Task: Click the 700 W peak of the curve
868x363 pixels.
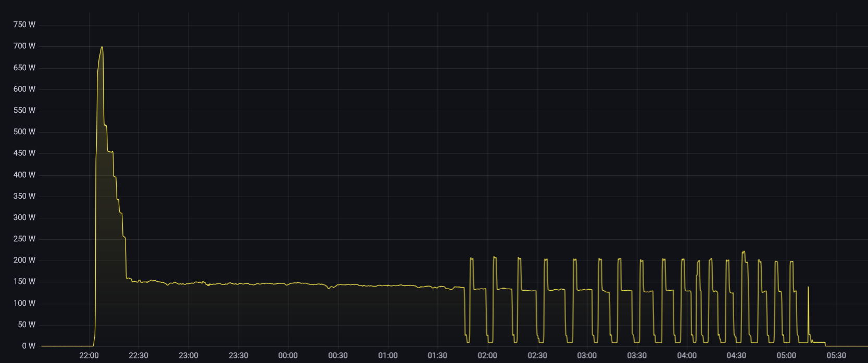Action: pos(102,47)
